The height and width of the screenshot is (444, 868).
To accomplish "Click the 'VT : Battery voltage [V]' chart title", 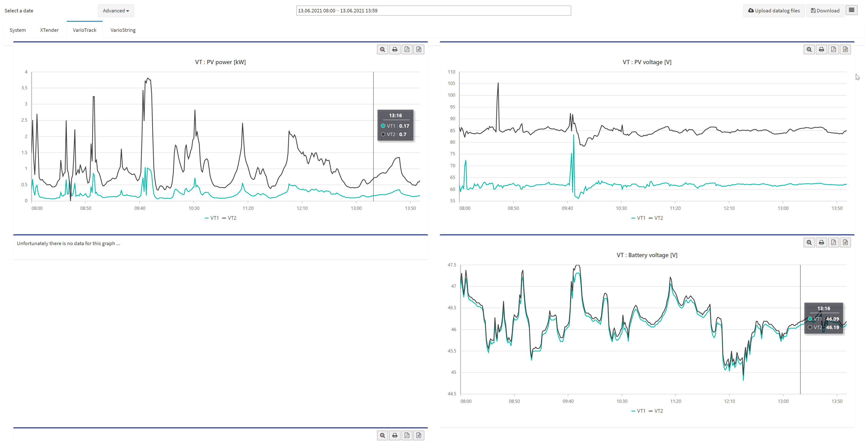I will (x=647, y=255).
